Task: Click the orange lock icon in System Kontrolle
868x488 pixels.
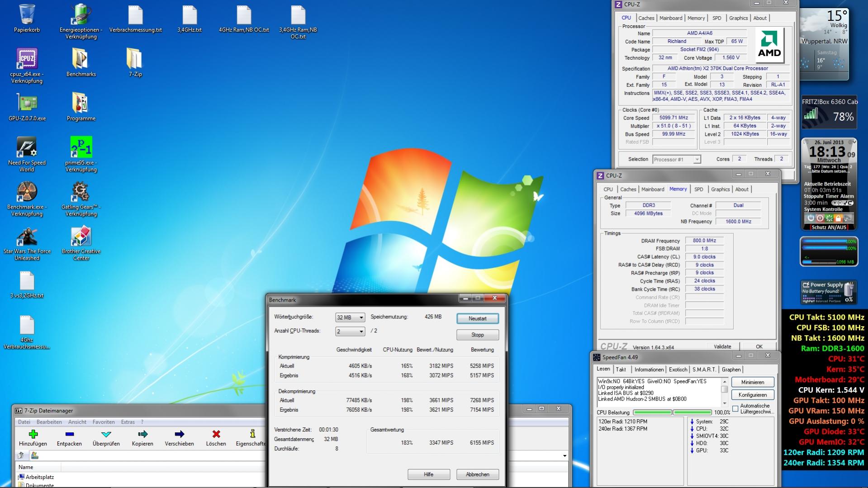Action: pos(838,218)
